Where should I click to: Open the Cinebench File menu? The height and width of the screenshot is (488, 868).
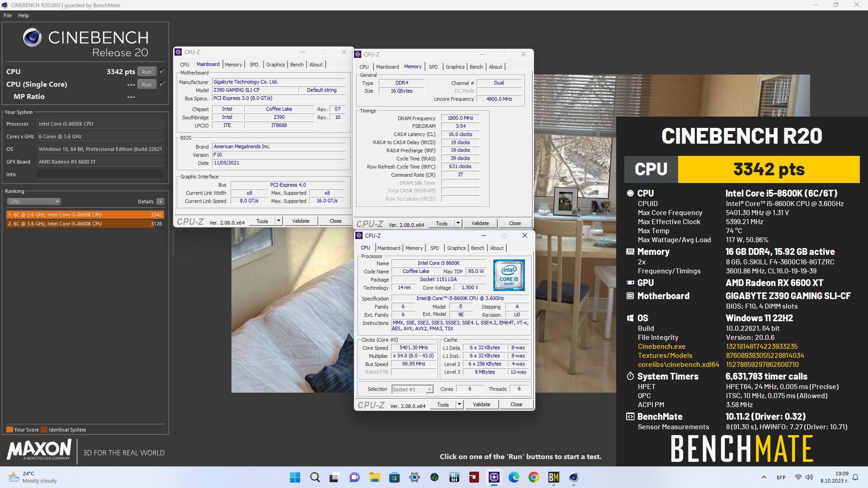(8, 15)
